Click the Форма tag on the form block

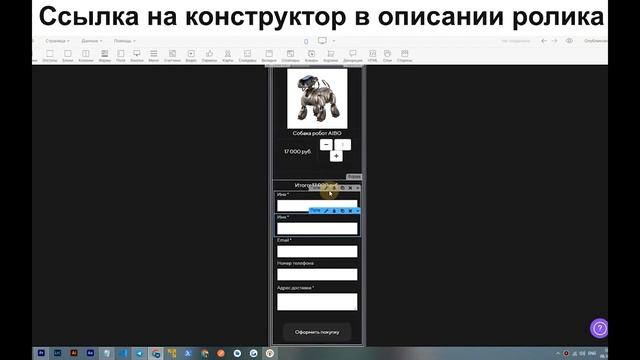tap(354, 177)
